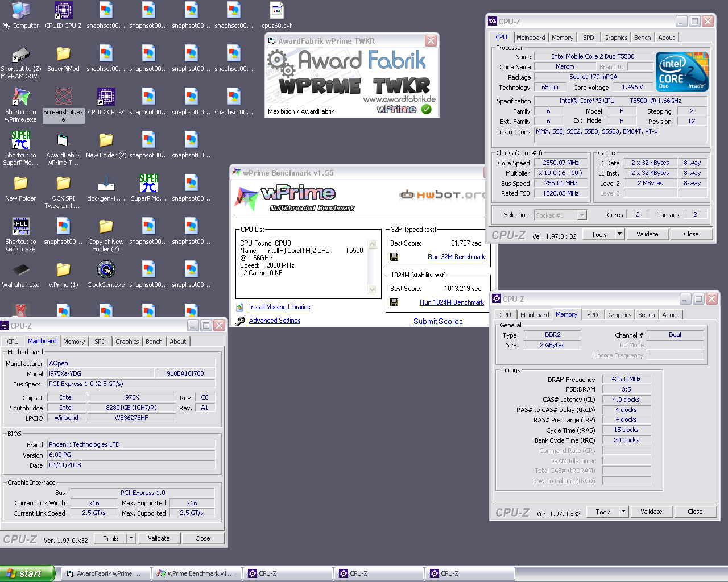Open Advanced Settings link in wPrime
The image size is (728, 582).
pos(275,321)
